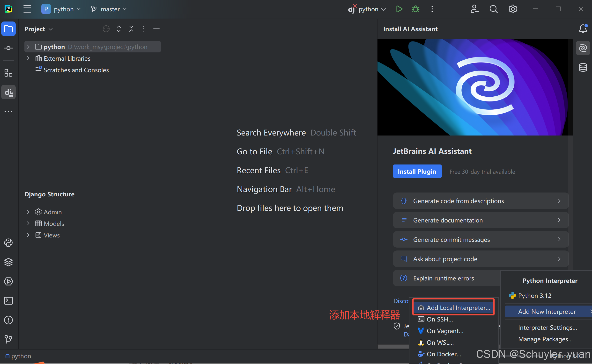Open the Python Console tool window
The image size is (592, 364).
pos(8,243)
